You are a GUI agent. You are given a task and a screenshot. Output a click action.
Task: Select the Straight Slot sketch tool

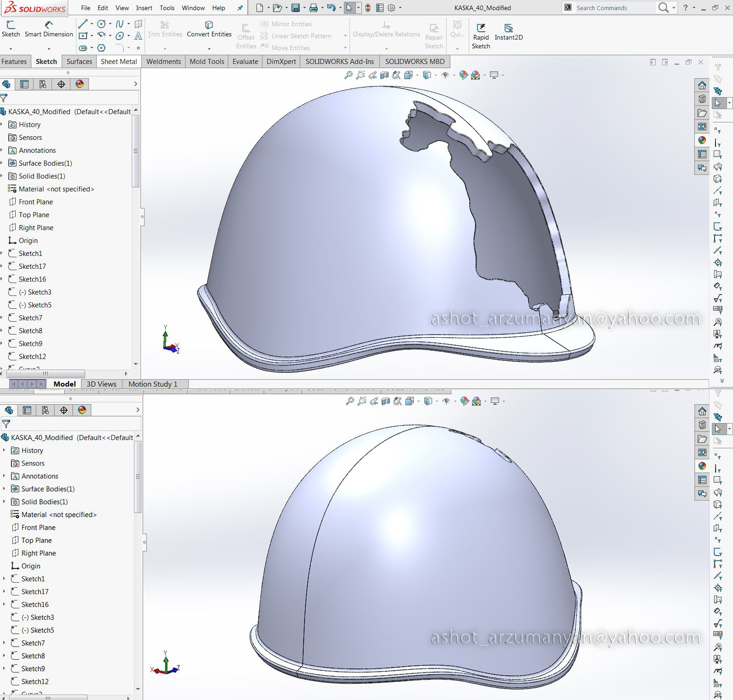(83, 48)
